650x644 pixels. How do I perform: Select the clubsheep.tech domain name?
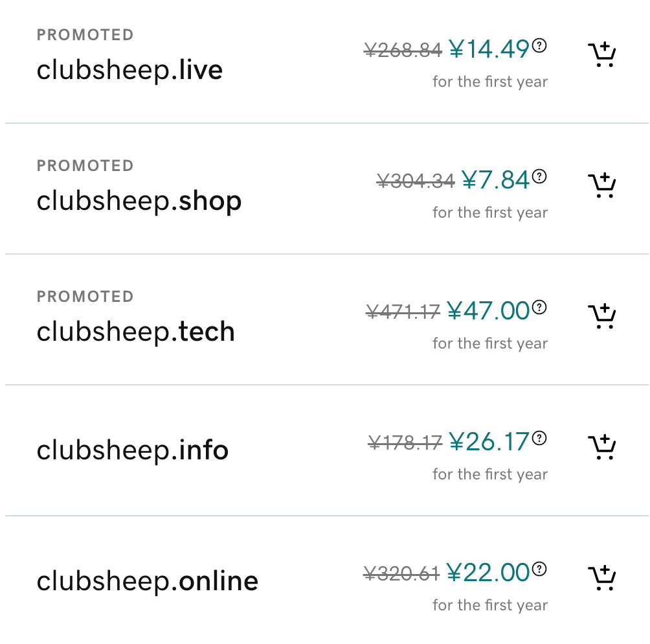pos(135,332)
